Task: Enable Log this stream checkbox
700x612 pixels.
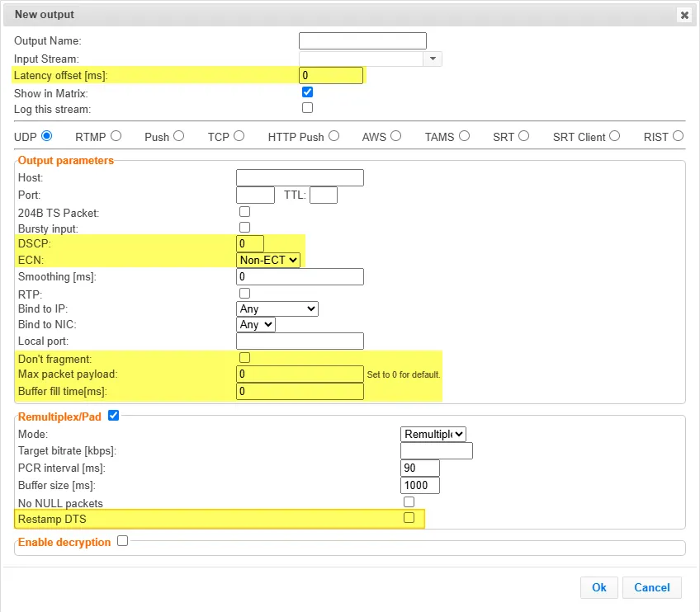Action: click(x=307, y=108)
